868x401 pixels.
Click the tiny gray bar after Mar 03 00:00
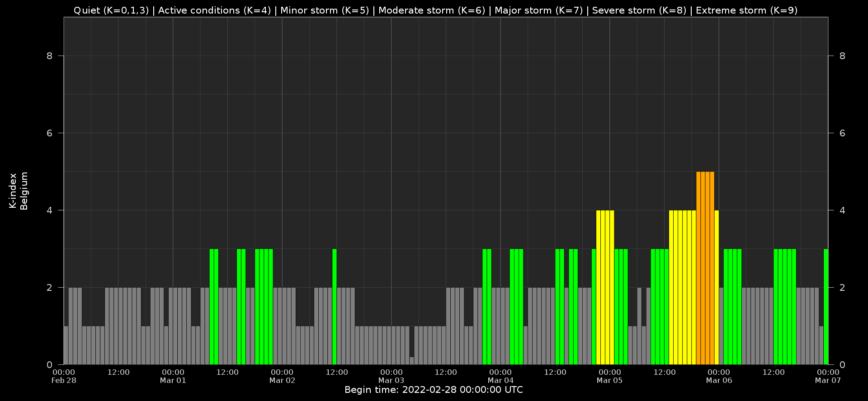412,361
